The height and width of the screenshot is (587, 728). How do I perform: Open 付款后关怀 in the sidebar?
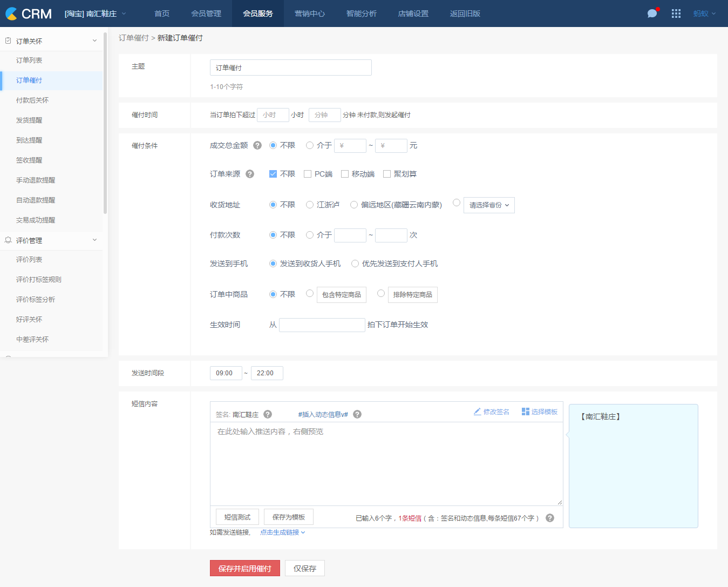(32, 100)
